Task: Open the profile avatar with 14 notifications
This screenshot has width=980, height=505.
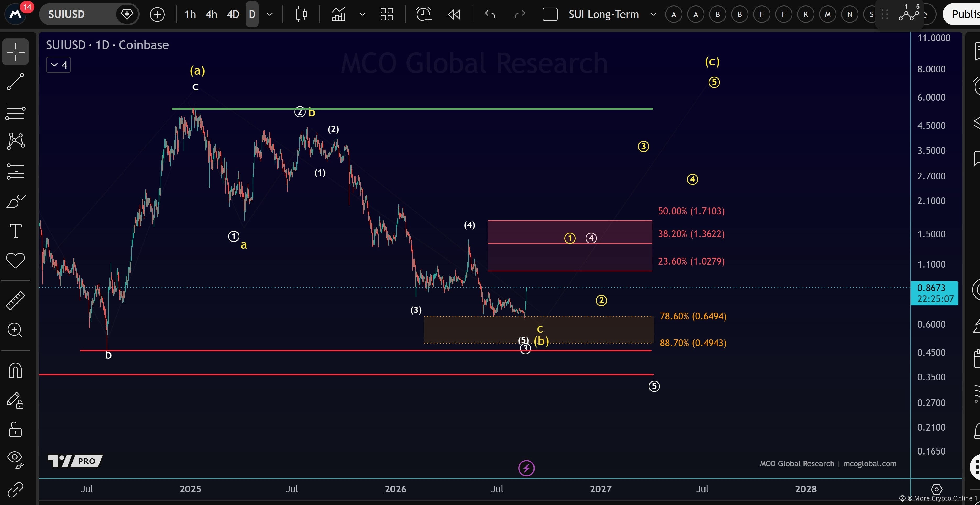Action: pyautogui.click(x=16, y=14)
